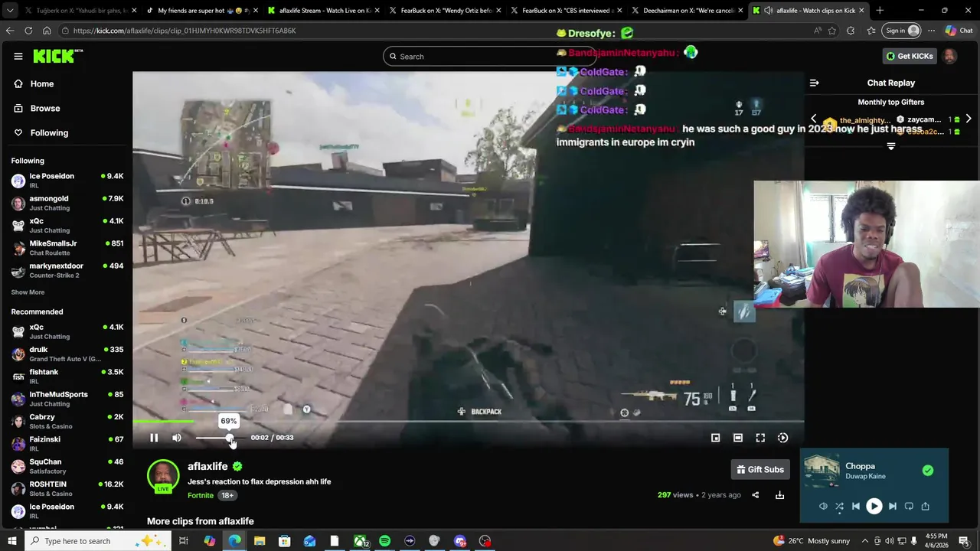The height and width of the screenshot is (551, 980).
Task: Click Get KICKs button
Action: tap(910, 56)
